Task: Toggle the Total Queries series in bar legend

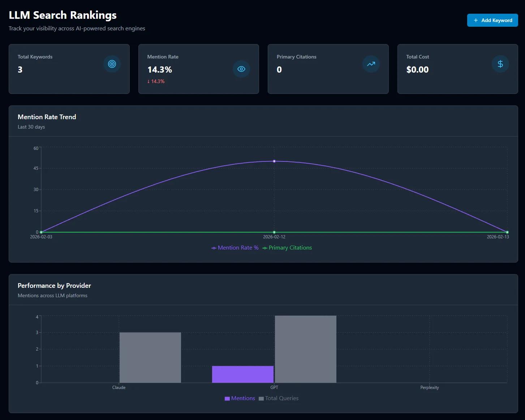Action: [281, 398]
